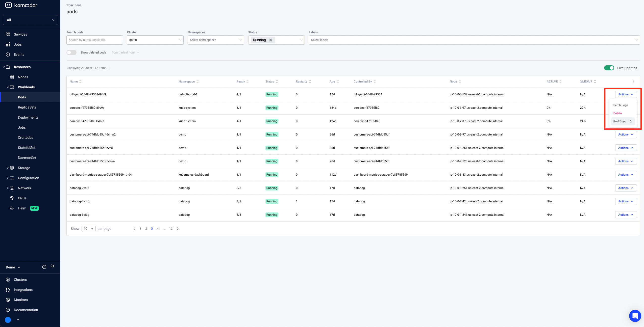Remove the Running status filter chip
This screenshot has height=327, width=644.
click(270, 40)
